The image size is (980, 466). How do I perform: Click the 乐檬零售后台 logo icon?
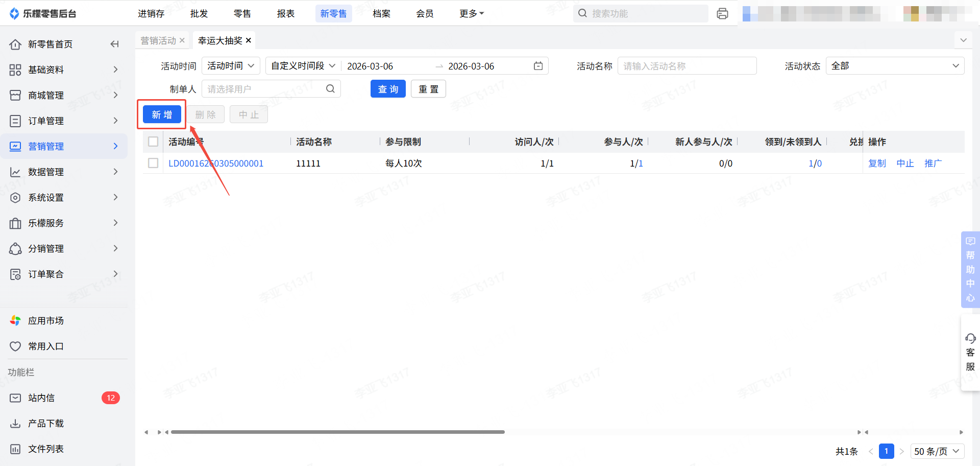[x=14, y=14]
